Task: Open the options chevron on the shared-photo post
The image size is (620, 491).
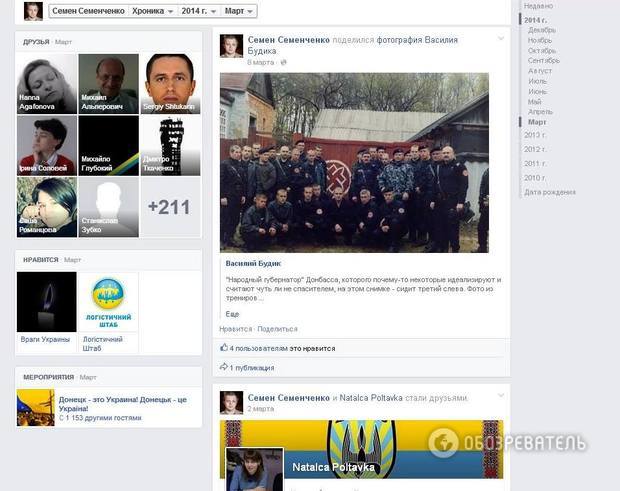Action: coord(499,39)
